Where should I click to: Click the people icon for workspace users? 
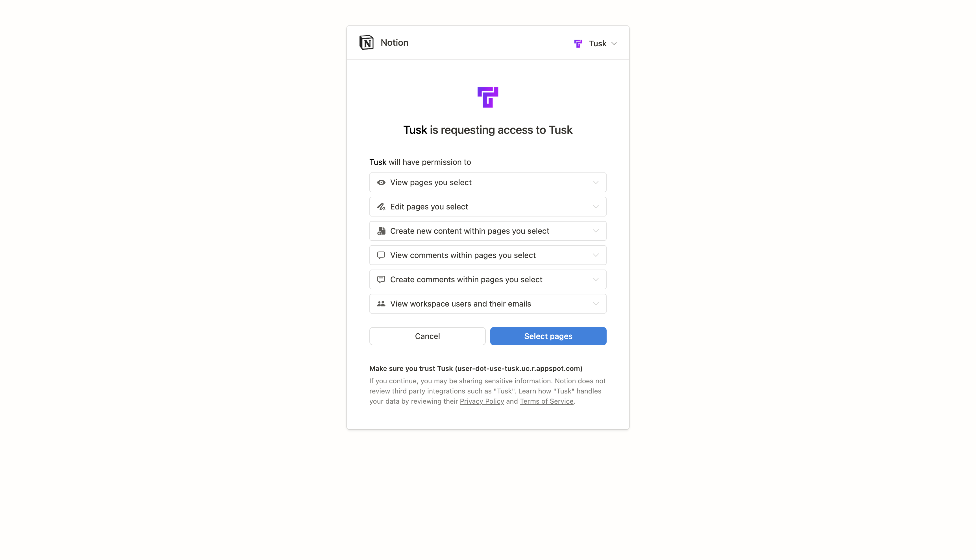[381, 303]
